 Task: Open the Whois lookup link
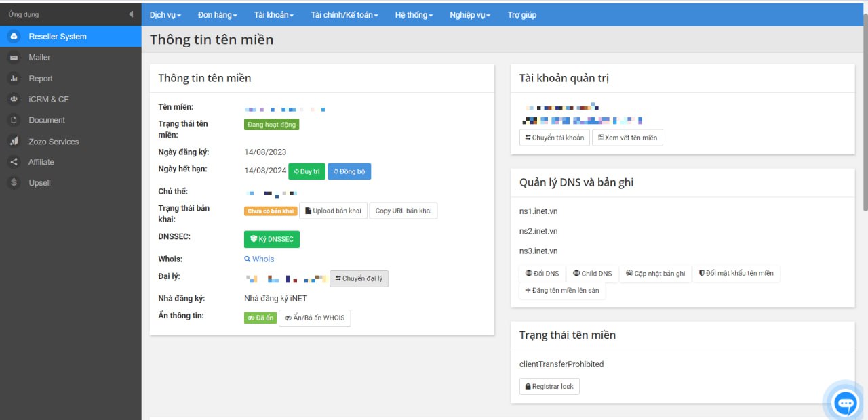pyautogui.click(x=260, y=259)
